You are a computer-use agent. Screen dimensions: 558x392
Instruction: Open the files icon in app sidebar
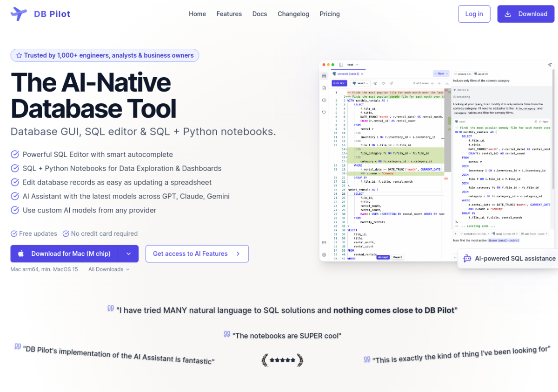(324, 88)
